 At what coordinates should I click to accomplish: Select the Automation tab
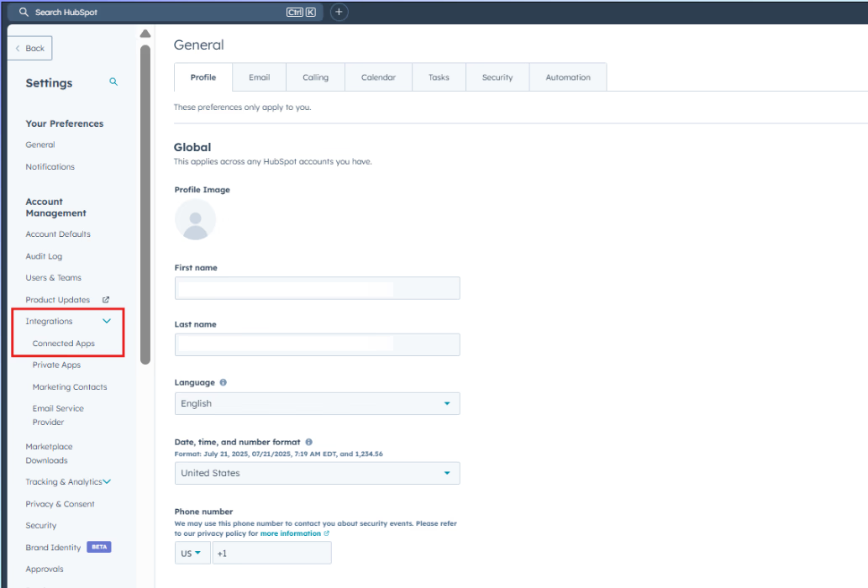coord(568,76)
